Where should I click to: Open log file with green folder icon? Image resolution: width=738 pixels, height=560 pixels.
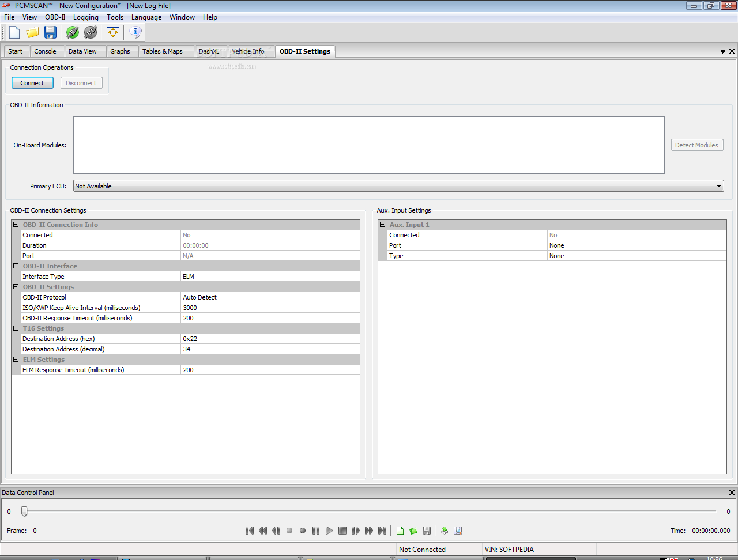click(x=413, y=531)
